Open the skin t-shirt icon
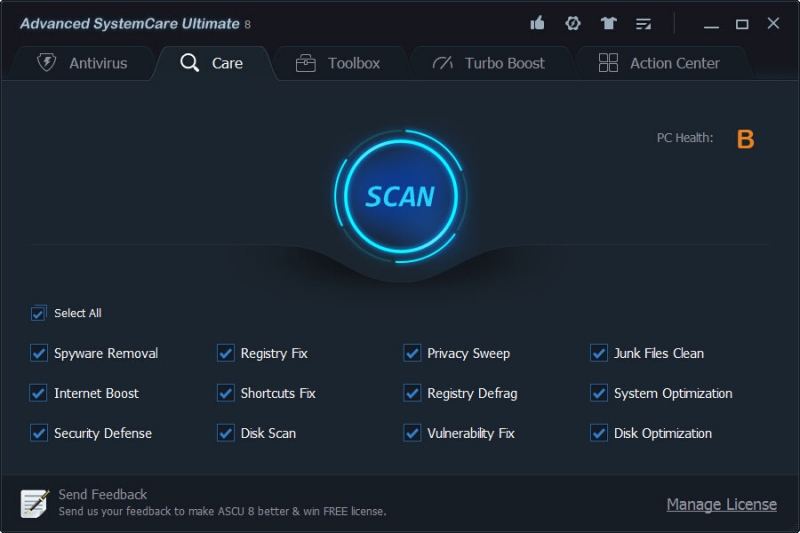Viewport: 800px width, 533px height. pos(608,23)
